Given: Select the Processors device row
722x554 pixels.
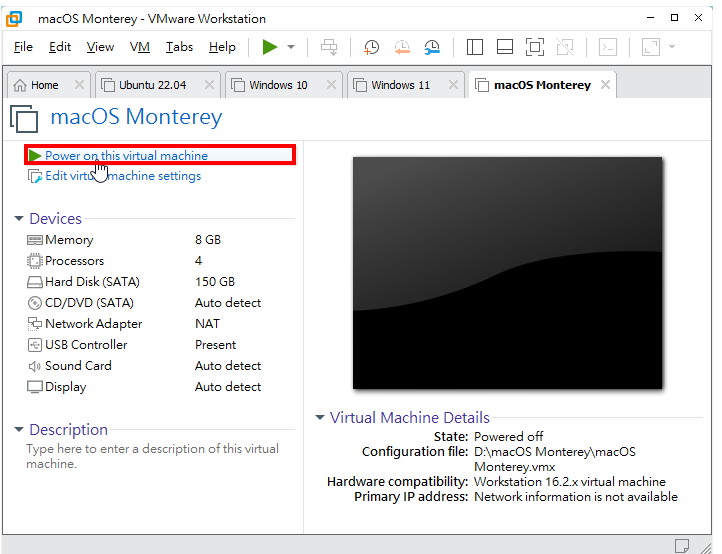Looking at the screenshot, I should pyautogui.click(x=160, y=261).
